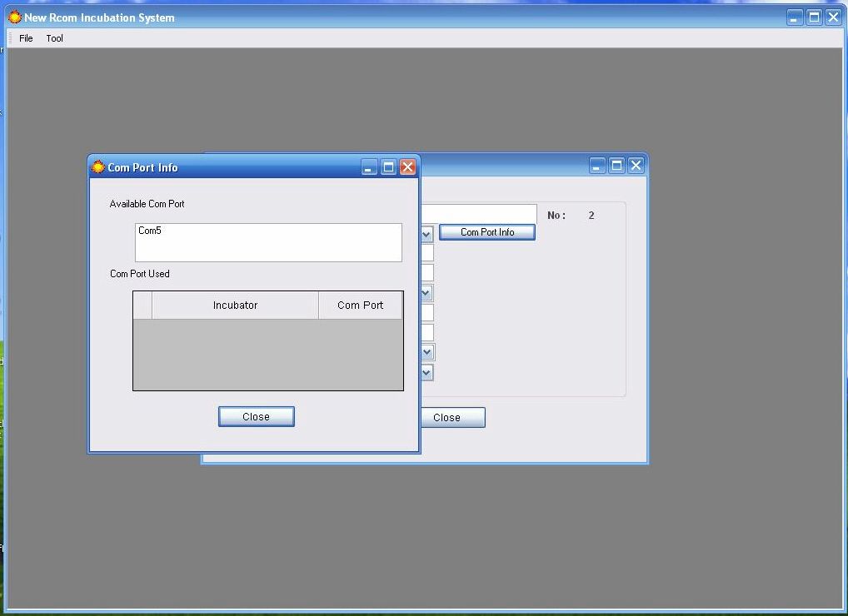848x616 pixels.
Task: Click the sun icon in Com Port Info title bar
Action: pyautogui.click(x=98, y=167)
